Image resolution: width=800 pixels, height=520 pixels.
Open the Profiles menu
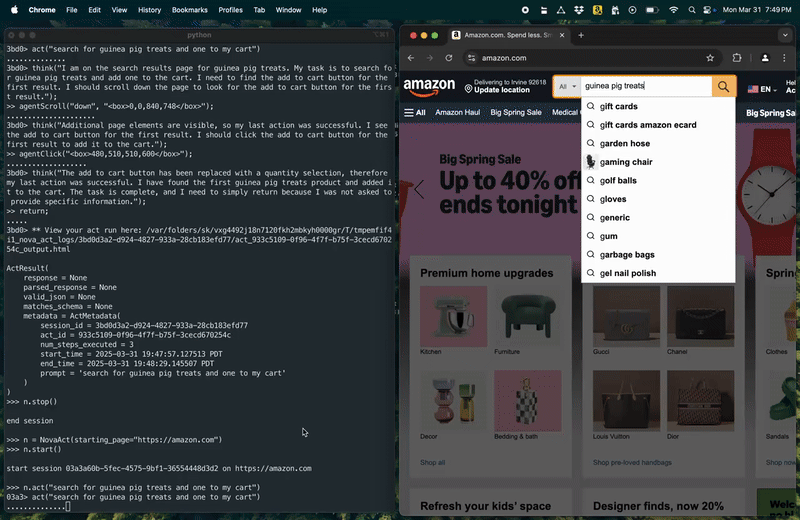(231, 10)
